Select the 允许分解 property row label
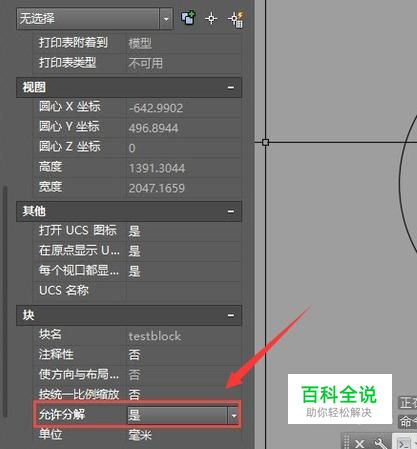 (62, 415)
